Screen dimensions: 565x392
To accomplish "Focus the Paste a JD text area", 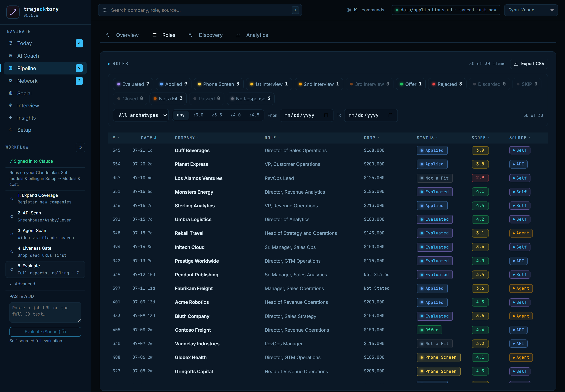I will [x=45, y=312].
